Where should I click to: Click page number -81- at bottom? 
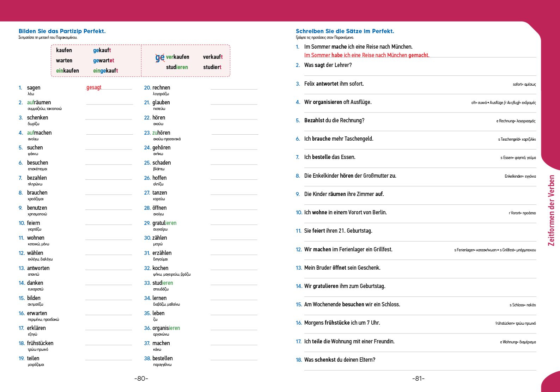[x=418, y=379]
